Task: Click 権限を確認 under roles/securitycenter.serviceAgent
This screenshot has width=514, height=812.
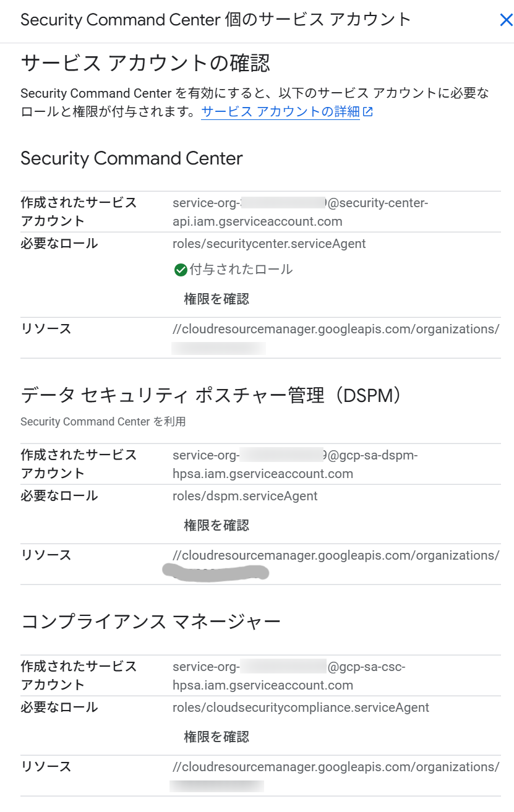Action: coord(216,299)
